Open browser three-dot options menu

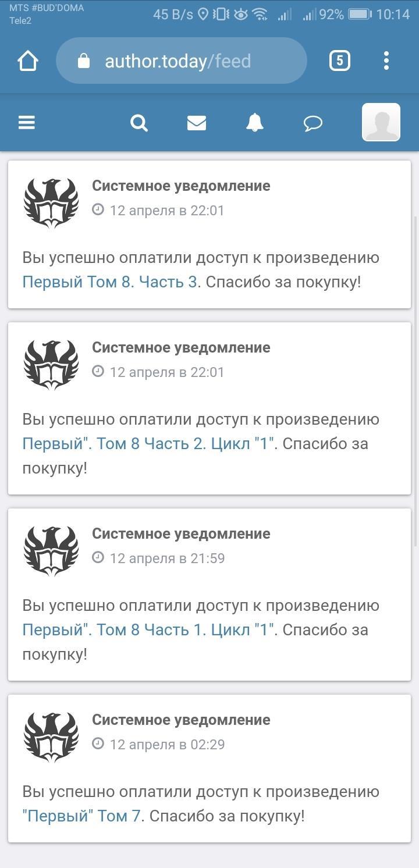[386, 61]
